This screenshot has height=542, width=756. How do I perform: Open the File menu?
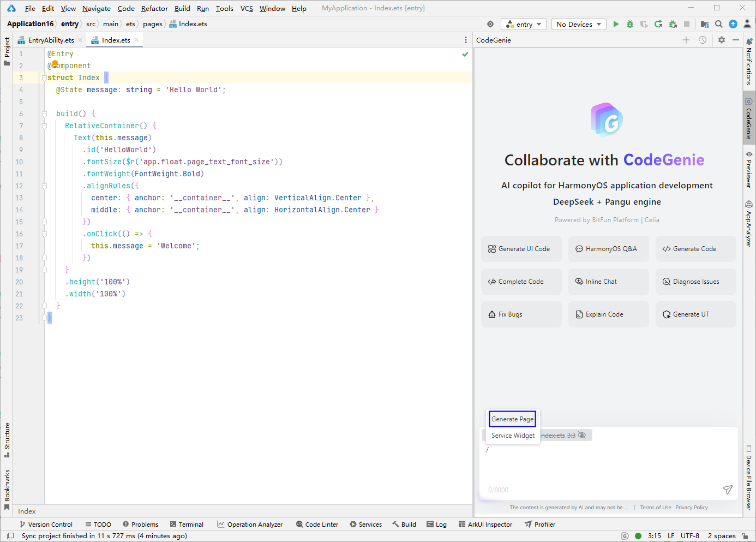pyautogui.click(x=30, y=8)
